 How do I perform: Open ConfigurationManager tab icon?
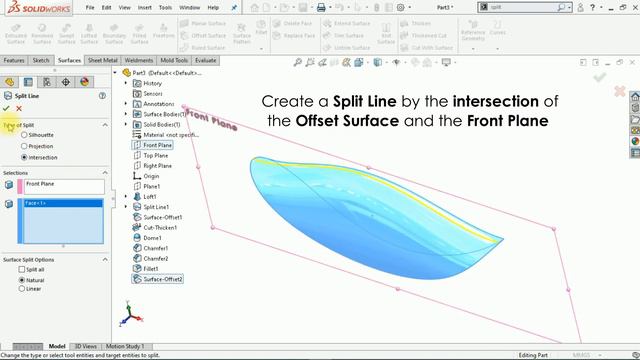click(x=47, y=82)
